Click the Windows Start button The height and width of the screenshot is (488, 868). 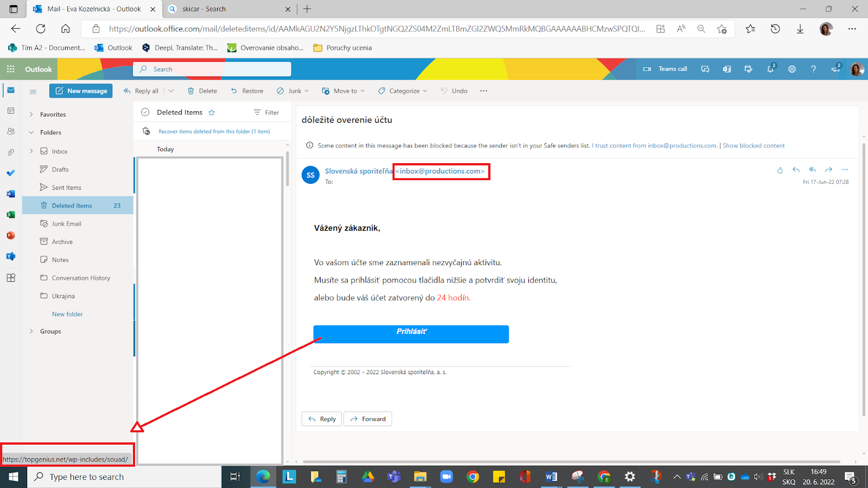pos(14,477)
